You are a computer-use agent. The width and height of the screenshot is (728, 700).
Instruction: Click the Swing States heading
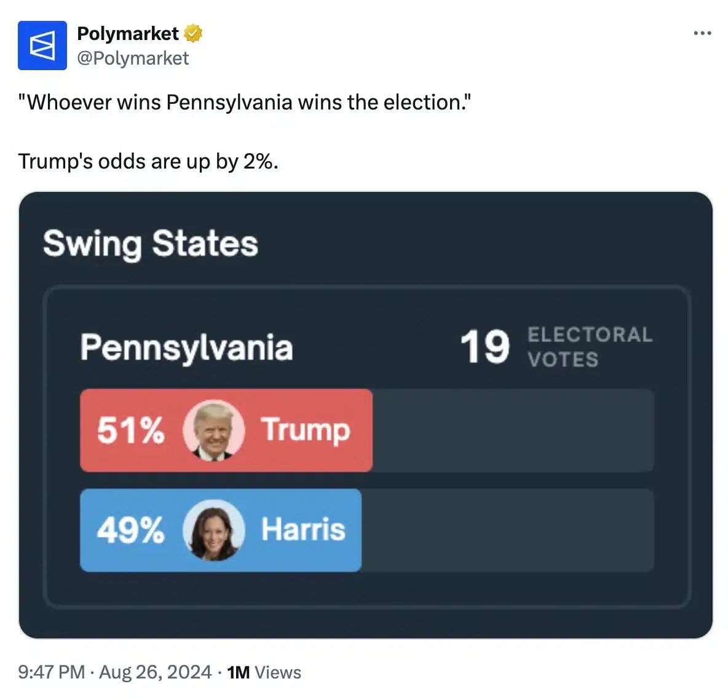coord(151,244)
